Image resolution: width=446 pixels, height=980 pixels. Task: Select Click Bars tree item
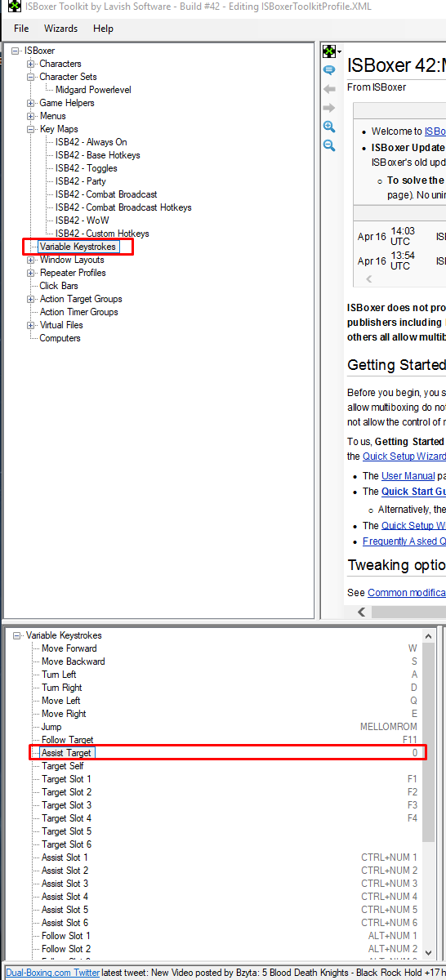(59, 286)
